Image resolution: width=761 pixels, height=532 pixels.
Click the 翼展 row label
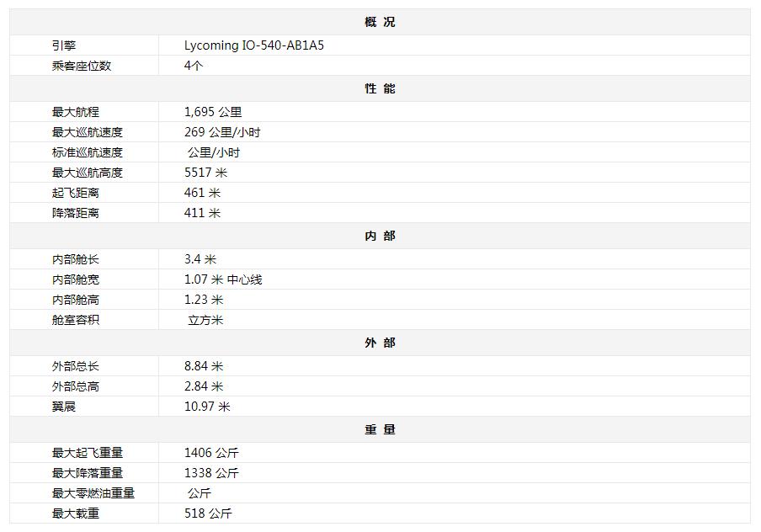[x=64, y=407]
